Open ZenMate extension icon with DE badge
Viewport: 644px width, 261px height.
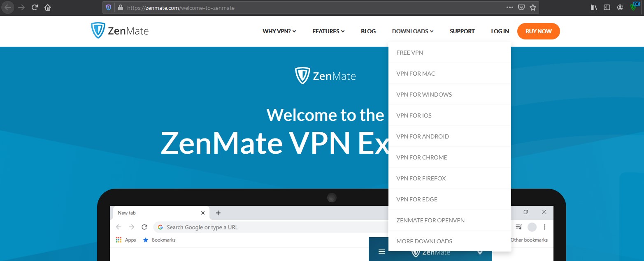pyautogui.click(x=634, y=7)
